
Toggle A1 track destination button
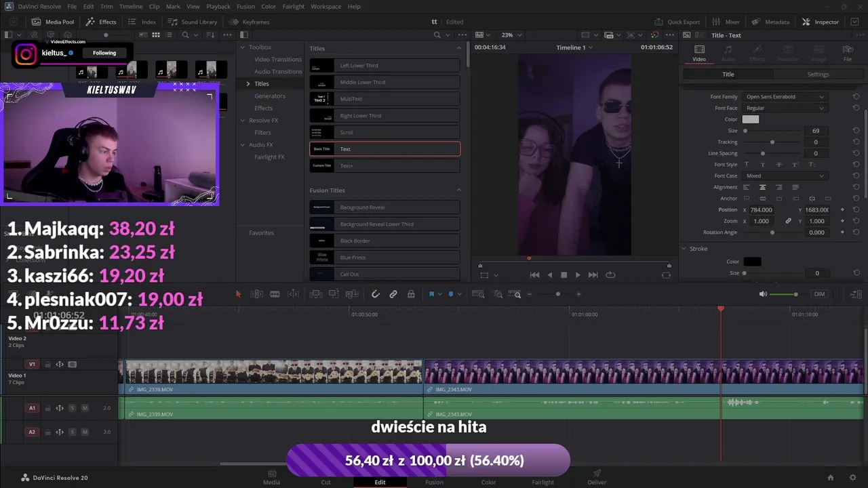31,408
